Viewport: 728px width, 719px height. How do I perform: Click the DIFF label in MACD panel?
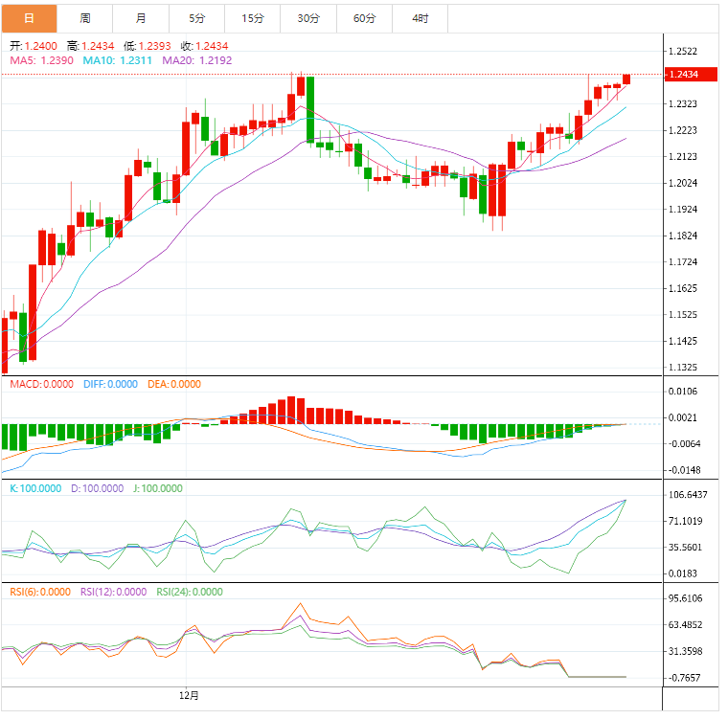point(109,384)
